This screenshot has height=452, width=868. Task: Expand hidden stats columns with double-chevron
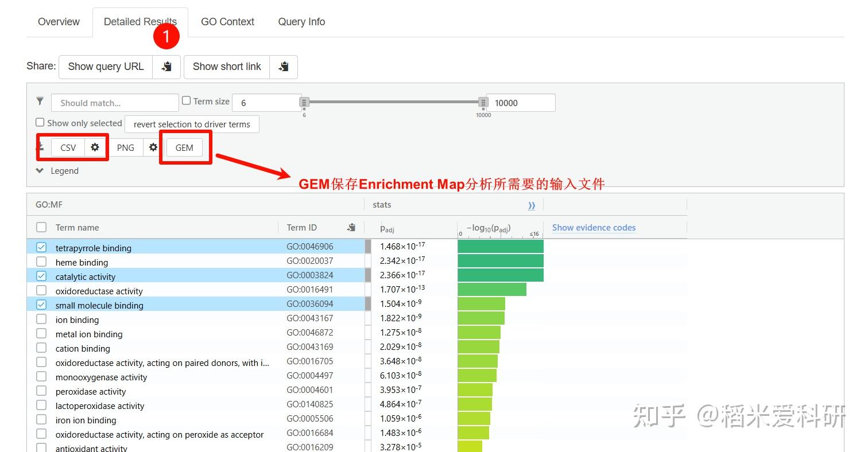532,205
